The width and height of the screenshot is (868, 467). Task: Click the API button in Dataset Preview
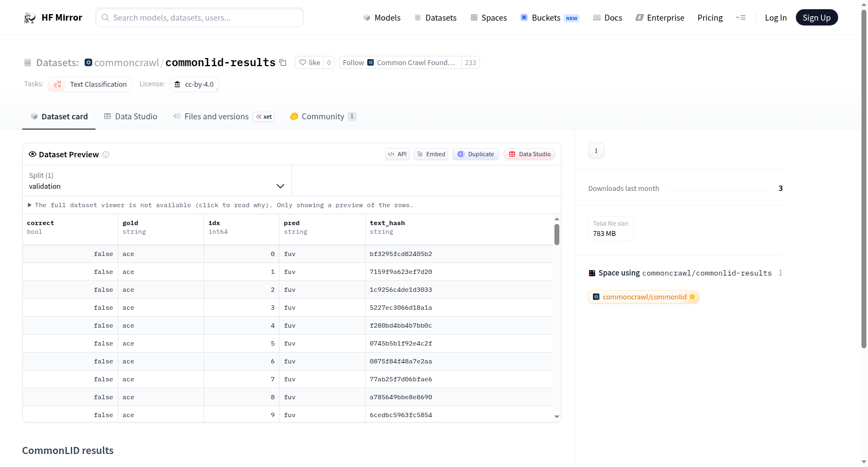point(397,154)
